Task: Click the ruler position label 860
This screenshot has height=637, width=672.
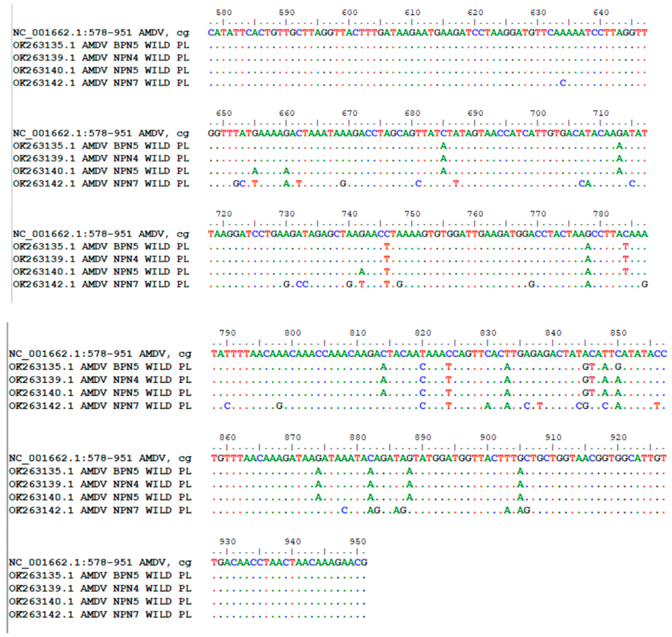Action: [227, 437]
